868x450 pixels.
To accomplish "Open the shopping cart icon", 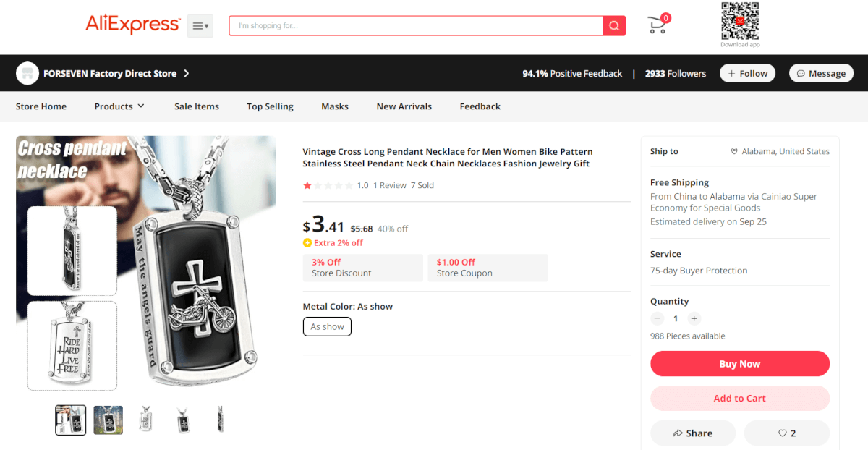I will tap(658, 25).
